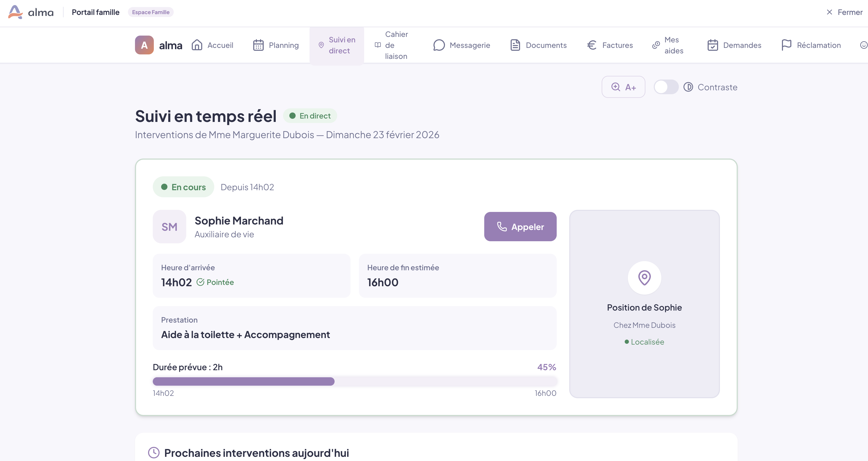Click the intervention progress bar
This screenshot has height=461, width=868.
click(x=354, y=381)
